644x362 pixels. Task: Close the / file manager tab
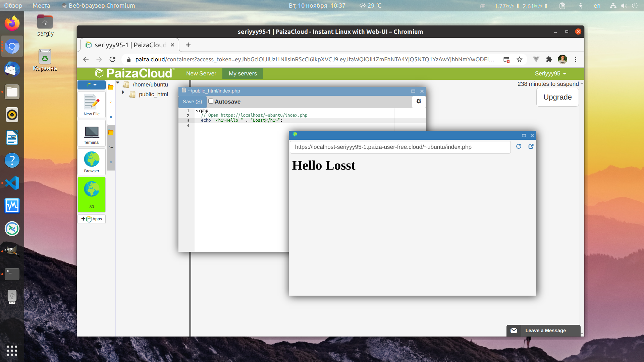pyautogui.click(x=111, y=162)
